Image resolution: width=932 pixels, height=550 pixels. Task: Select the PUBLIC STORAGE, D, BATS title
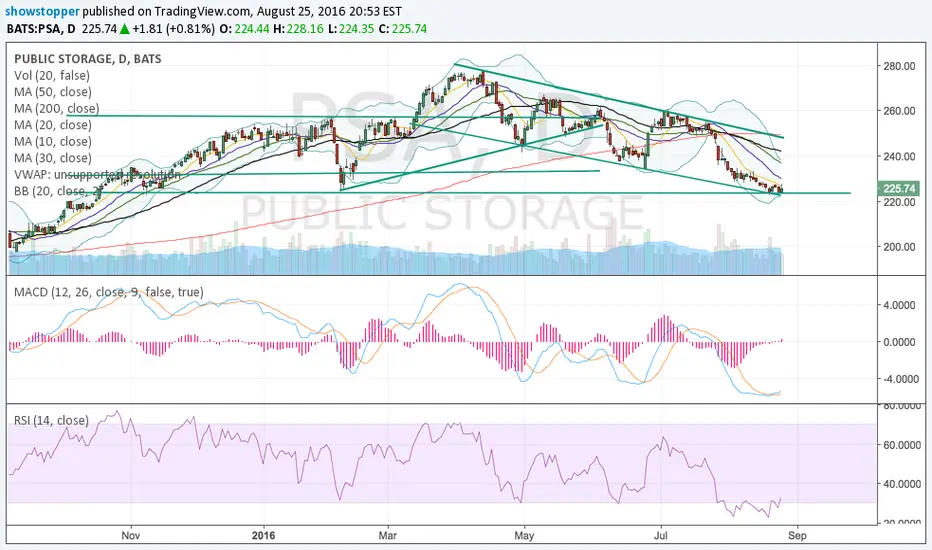coord(87,58)
